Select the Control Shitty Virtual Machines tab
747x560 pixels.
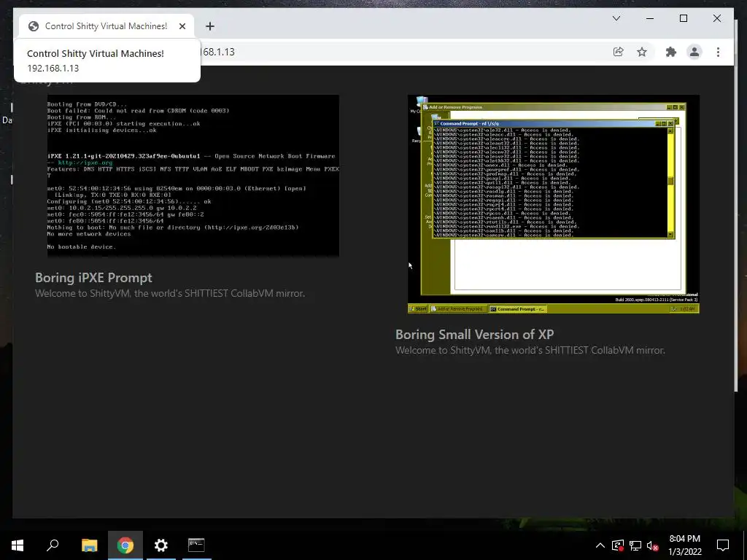pos(107,26)
